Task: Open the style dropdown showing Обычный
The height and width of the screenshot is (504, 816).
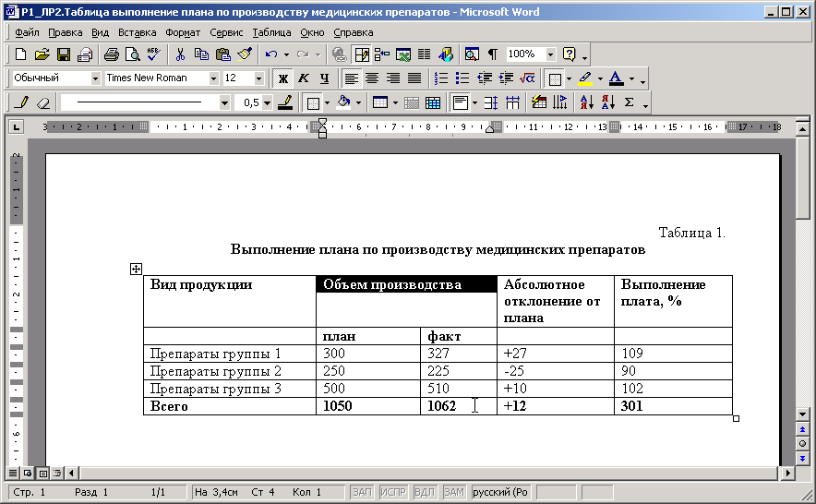Action: point(95,78)
